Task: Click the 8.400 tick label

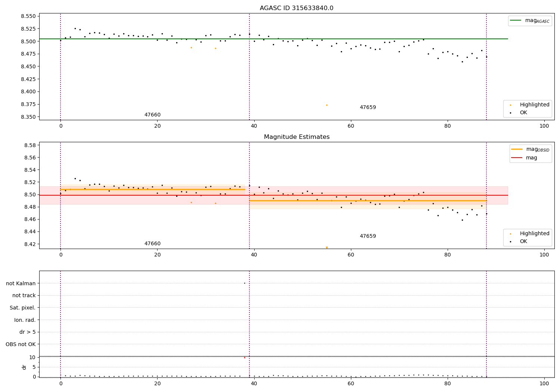Action: coord(28,91)
